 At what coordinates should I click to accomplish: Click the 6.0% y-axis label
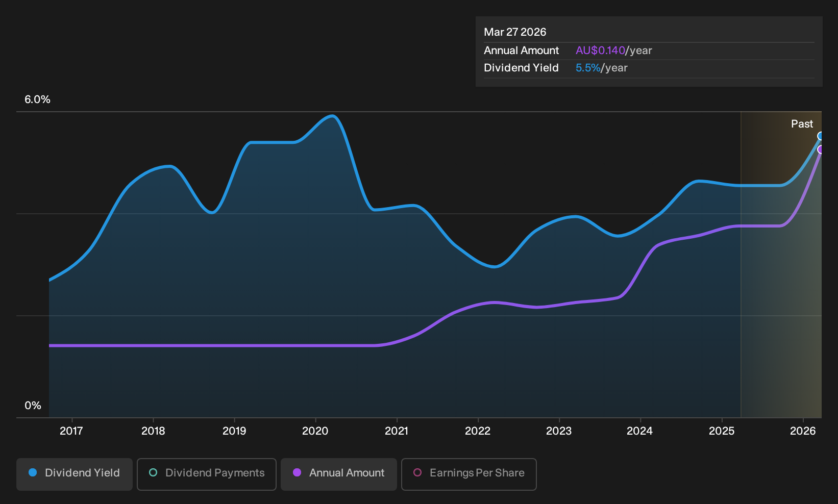(37, 99)
